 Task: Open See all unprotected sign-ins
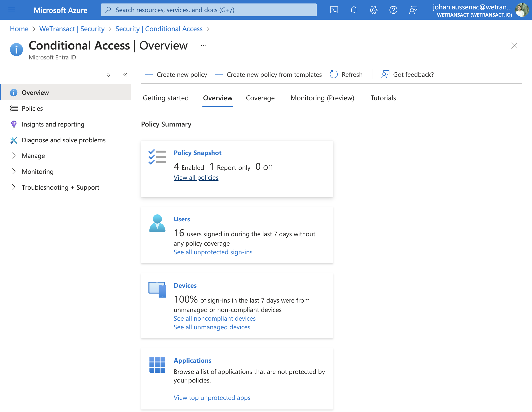[x=213, y=252]
